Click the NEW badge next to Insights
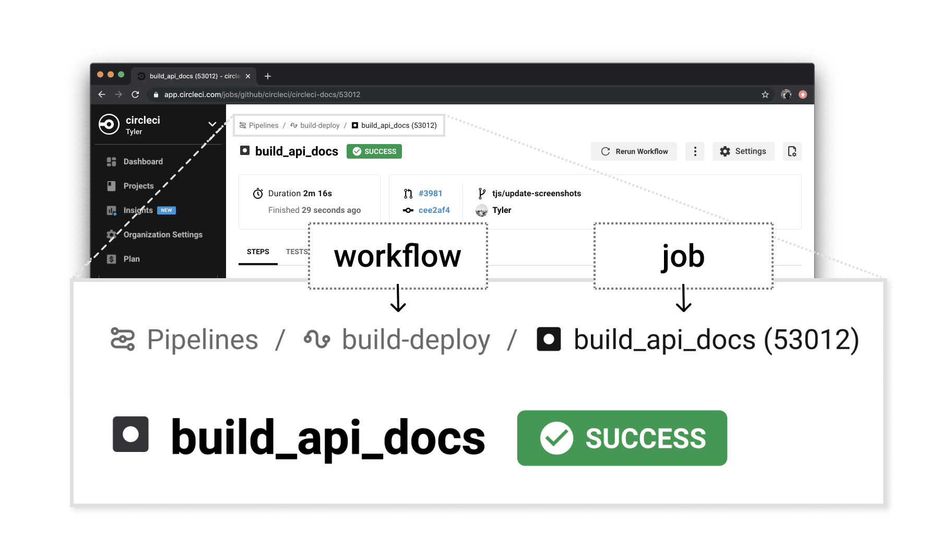Viewport: 937px width, 560px height. click(x=167, y=210)
